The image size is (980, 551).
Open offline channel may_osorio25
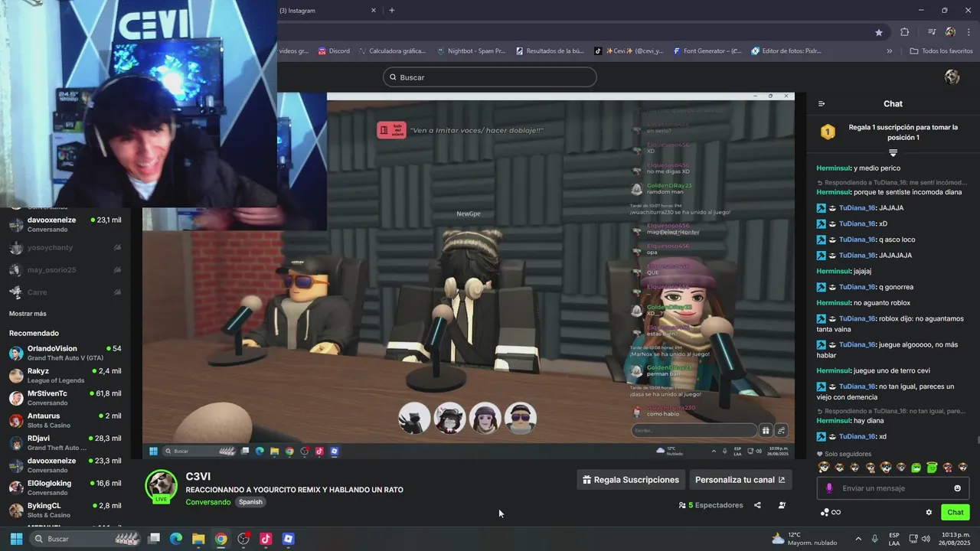(x=65, y=270)
